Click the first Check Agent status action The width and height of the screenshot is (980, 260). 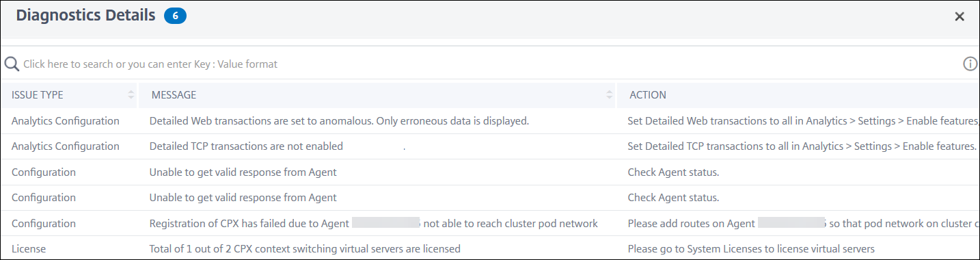point(673,172)
